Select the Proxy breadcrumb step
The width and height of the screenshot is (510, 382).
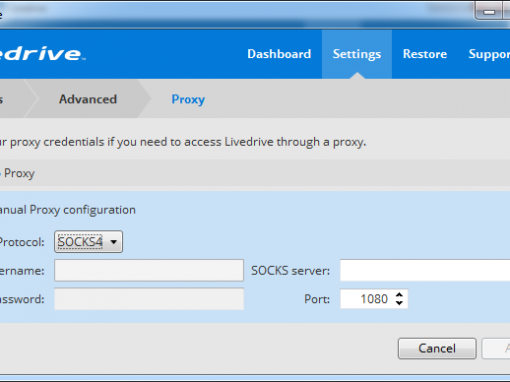[x=188, y=99]
